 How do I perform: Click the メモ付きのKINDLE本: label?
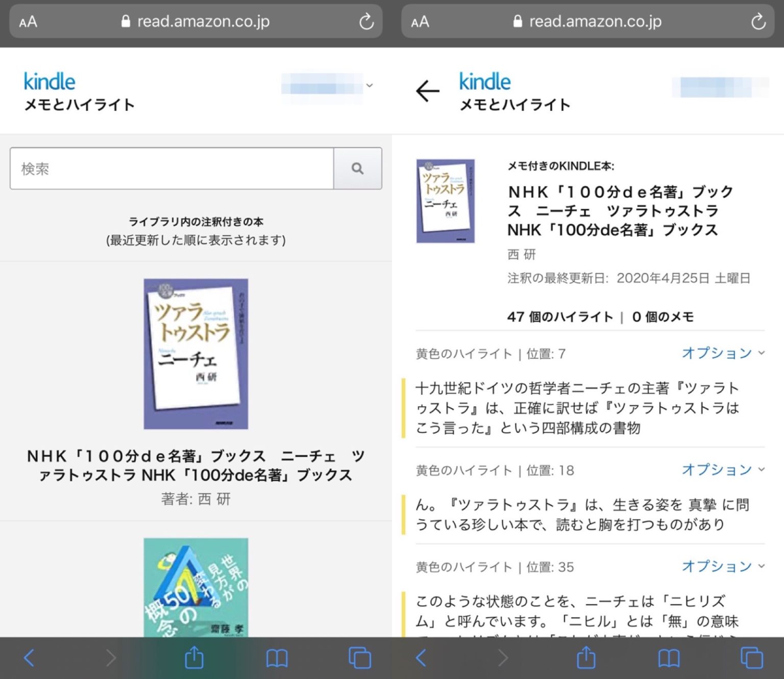[x=561, y=166]
